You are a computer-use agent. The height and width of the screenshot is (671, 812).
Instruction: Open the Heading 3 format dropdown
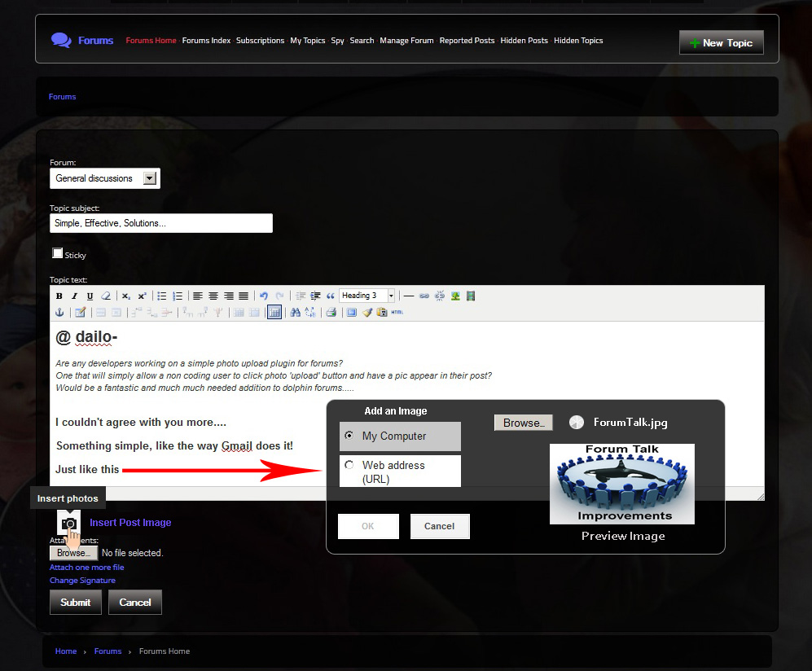coord(390,296)
